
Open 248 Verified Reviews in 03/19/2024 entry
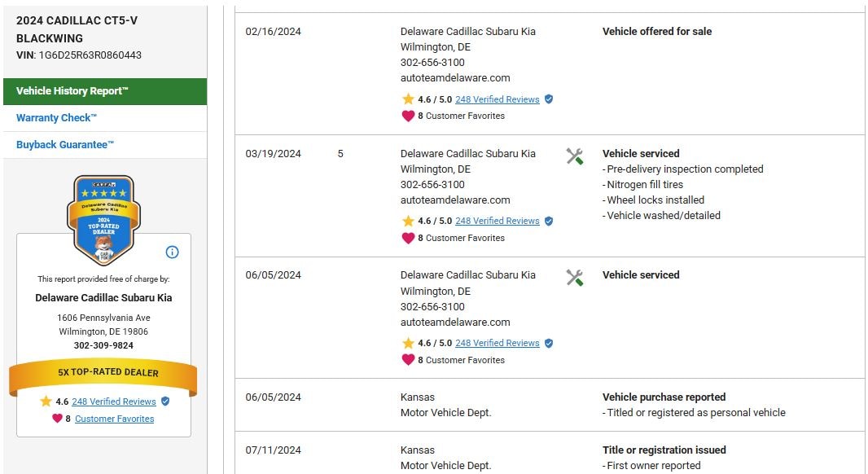click(497, 221)
